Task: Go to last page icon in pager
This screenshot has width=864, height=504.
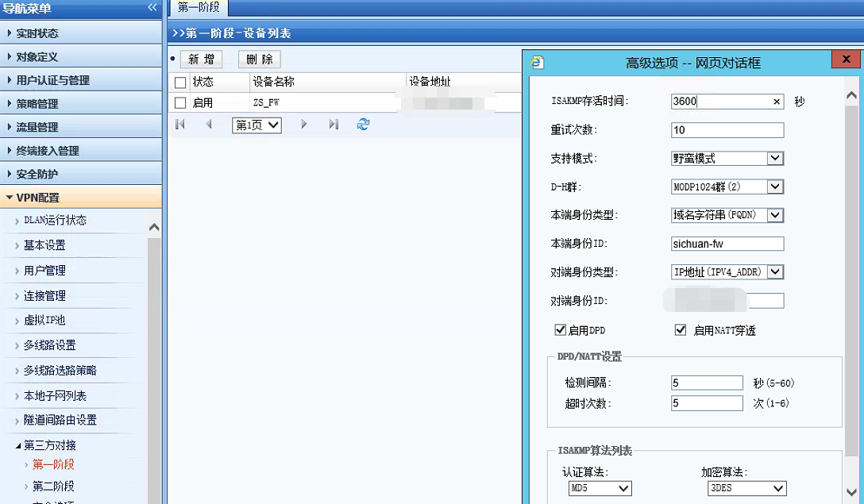Action: point(334,125)
